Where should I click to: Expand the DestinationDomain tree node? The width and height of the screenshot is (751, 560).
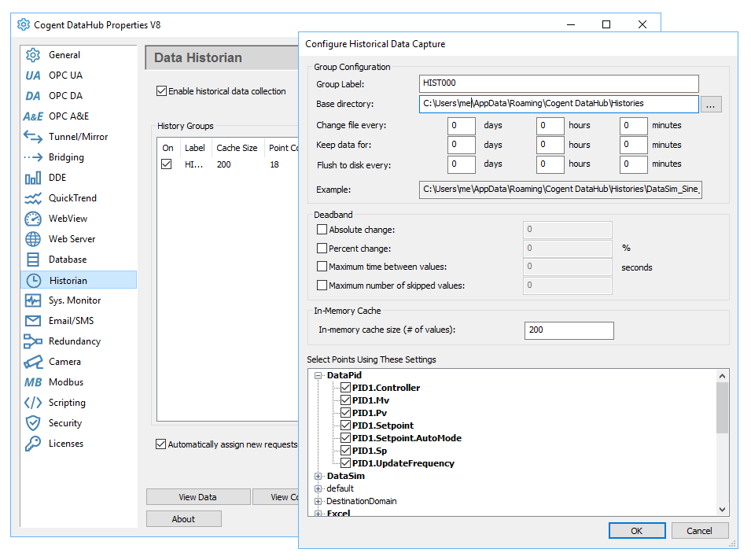point(318,502)
